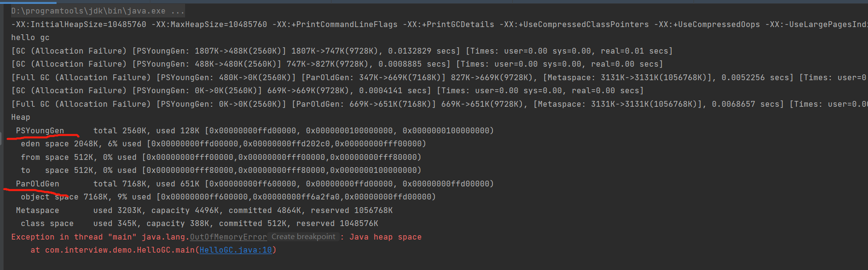
Task: Click the OutOfMemoryError exception link
Action: (x=228, y=237)
